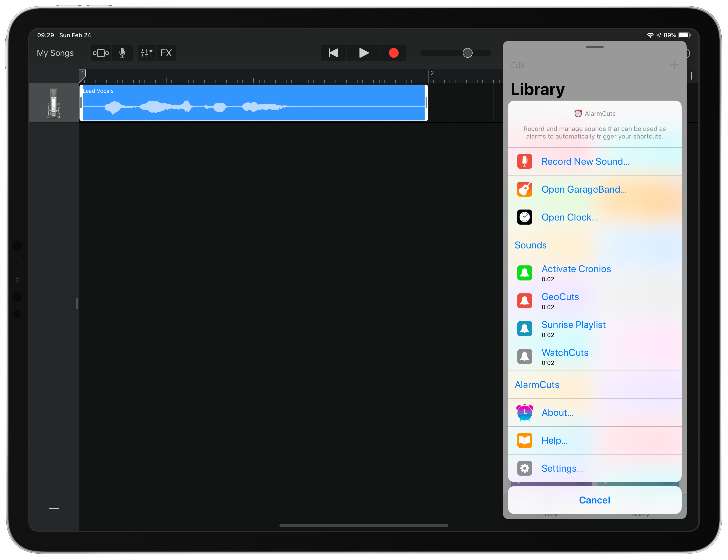Click the Record button to start recording
728x560 pixels.
[394, 53]
